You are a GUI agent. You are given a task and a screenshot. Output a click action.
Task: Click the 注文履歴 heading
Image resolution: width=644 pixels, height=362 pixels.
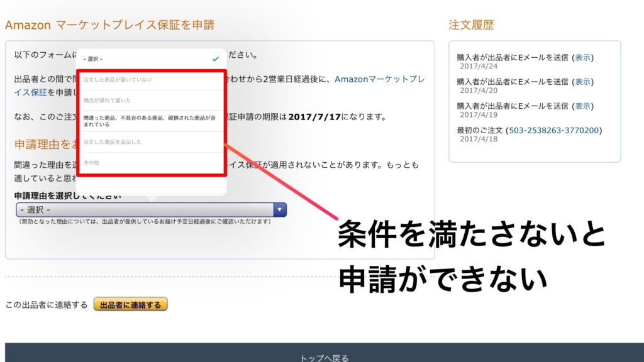coord(471,25)
